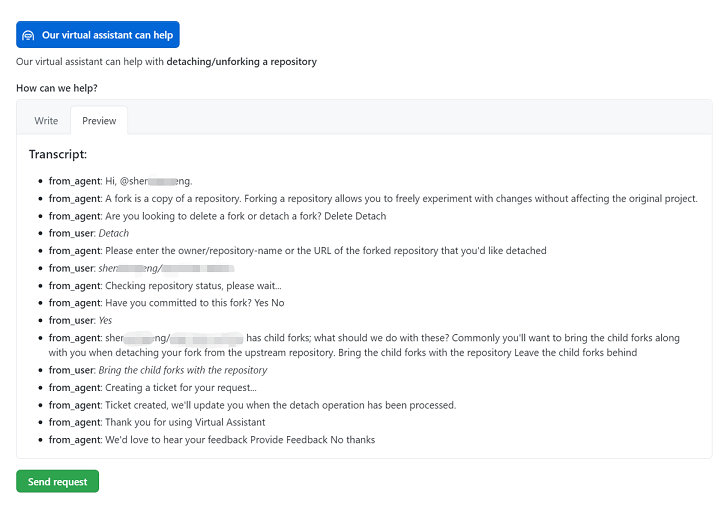Click the headset icon in the virtual assistant button
718x507 pixels.
click(x=28, y=35)
